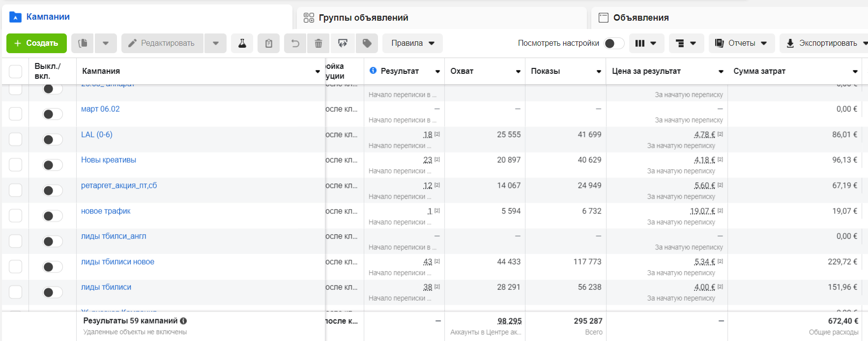Click the Выкл./вкл. column header

tap(48, 71)
